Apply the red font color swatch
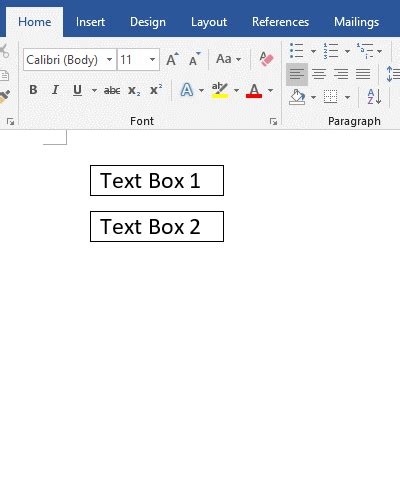 (254, 90)
